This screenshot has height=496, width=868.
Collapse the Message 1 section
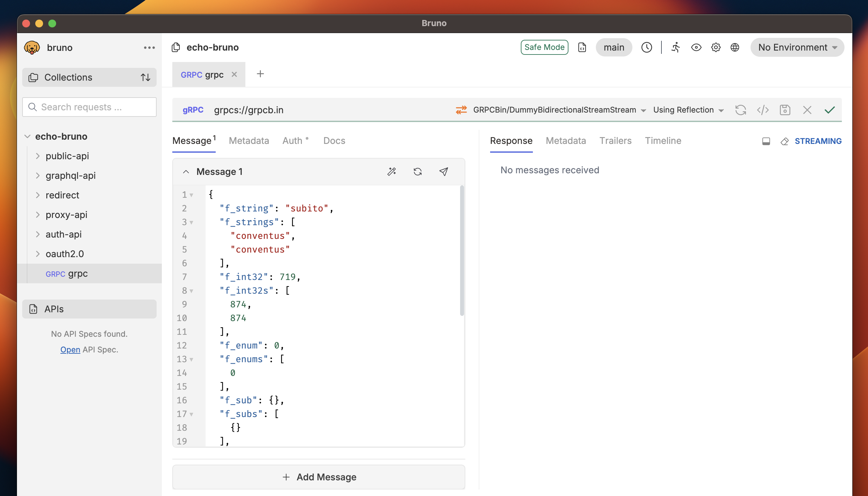tap(186, 172)
